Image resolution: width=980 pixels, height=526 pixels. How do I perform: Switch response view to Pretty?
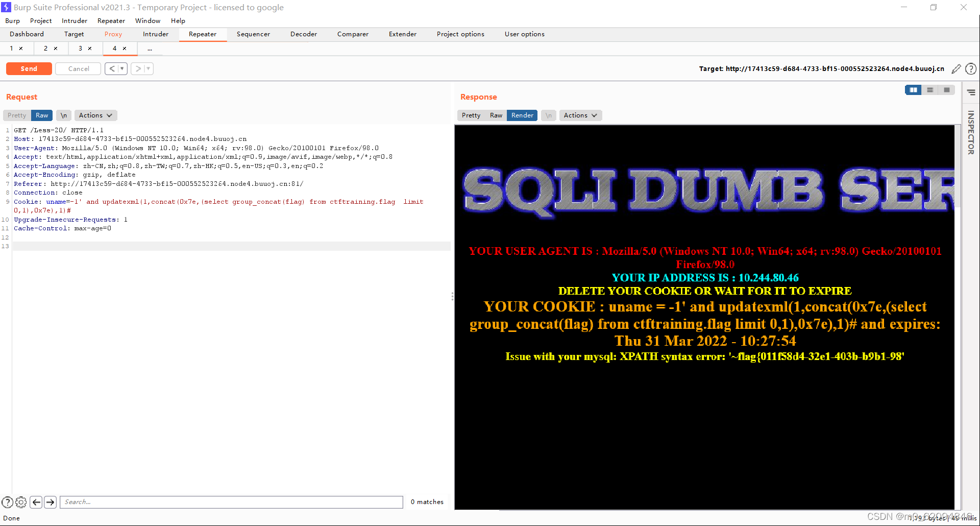click(x=471, y=115)
